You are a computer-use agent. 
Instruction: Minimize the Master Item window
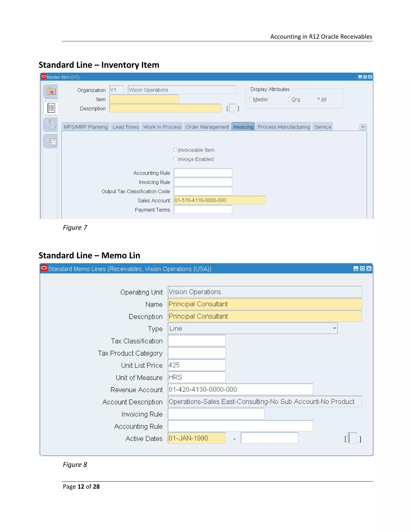coord(360,77)
